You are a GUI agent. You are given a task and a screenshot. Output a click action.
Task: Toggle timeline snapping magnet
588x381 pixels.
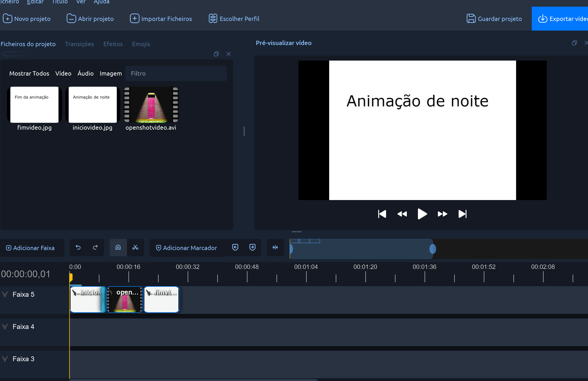118,247
